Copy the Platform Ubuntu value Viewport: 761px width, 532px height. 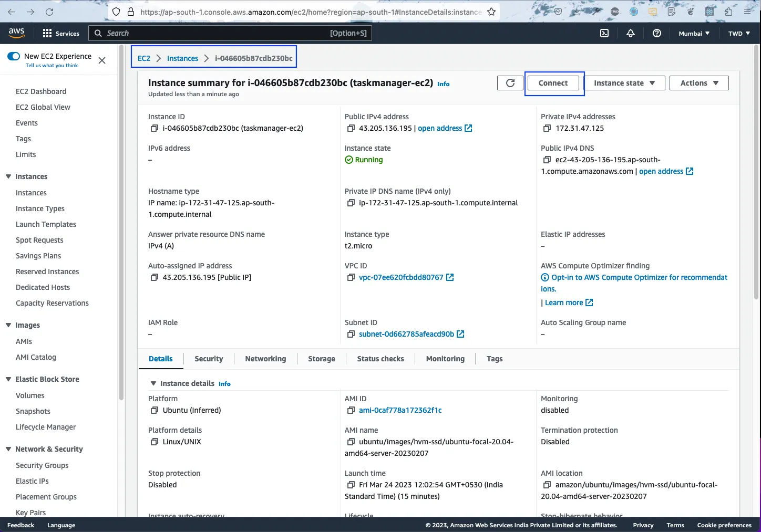pyautogui.click(x=155, y=410)
